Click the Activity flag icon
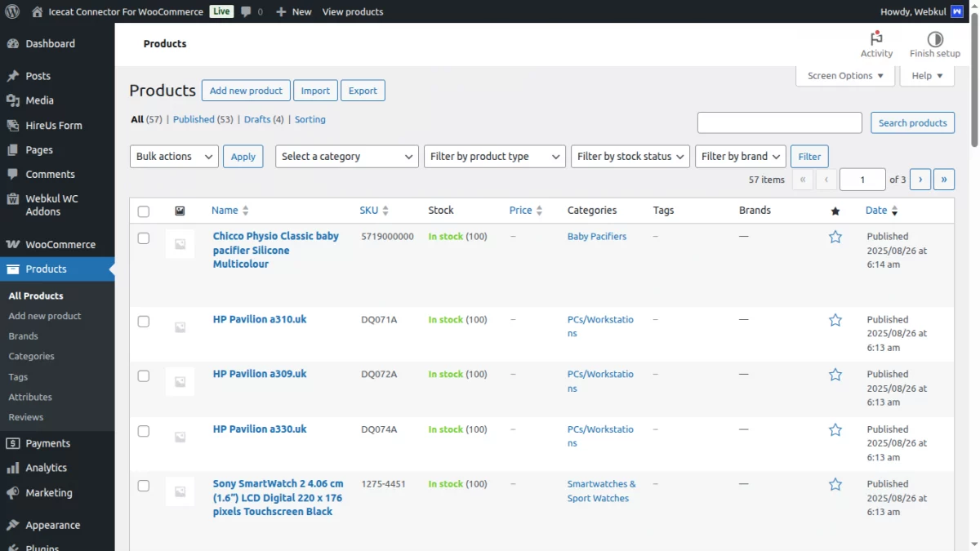The width and height of the screenshot is (980, 551). (876, 38)
